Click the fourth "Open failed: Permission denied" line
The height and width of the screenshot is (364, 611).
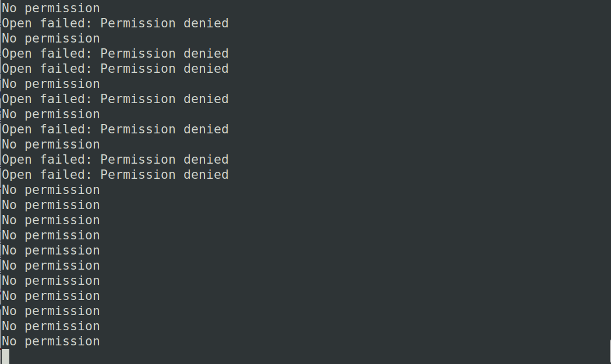[x=115, y=99]
